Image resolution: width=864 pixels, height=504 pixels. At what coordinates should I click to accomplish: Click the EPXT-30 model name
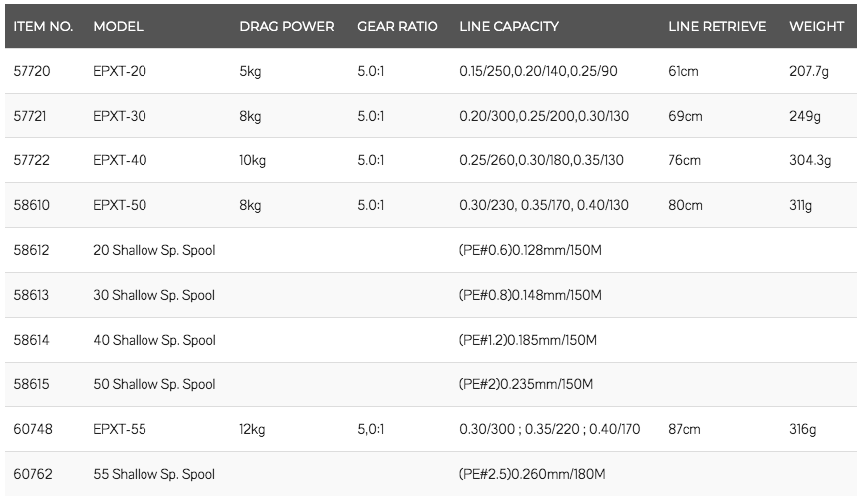120,116
